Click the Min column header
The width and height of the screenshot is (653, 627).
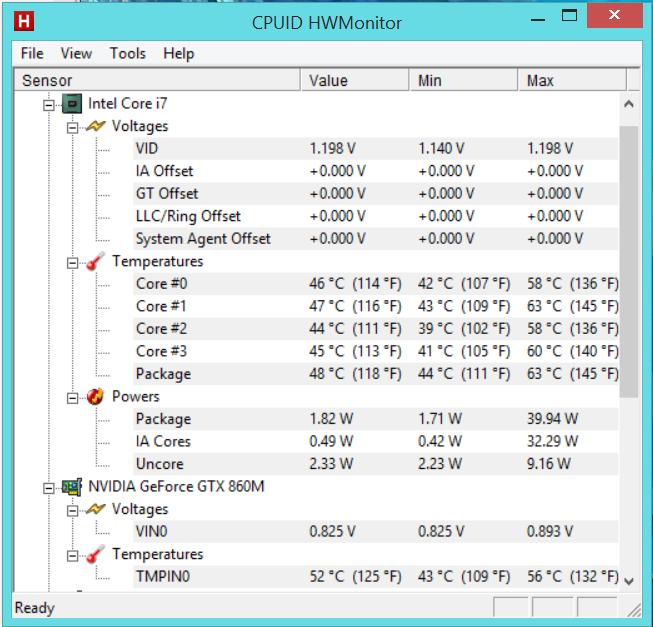[464, 80]
